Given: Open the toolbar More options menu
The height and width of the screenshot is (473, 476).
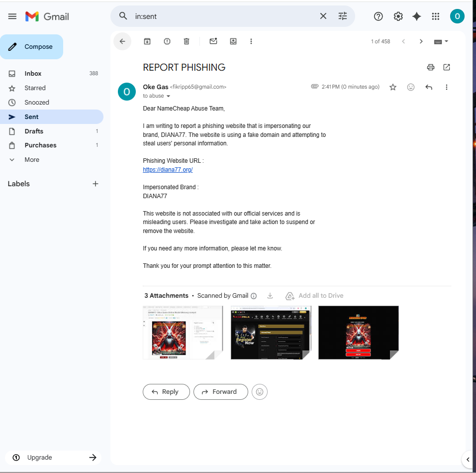Looking at the screenshot, I should [x=251, y=41].
